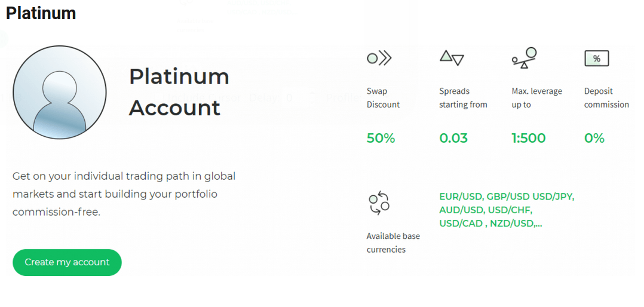Screen dimensions: 644x307
Task: Click the Available base currencies label
Action: [x=393, y=242]
